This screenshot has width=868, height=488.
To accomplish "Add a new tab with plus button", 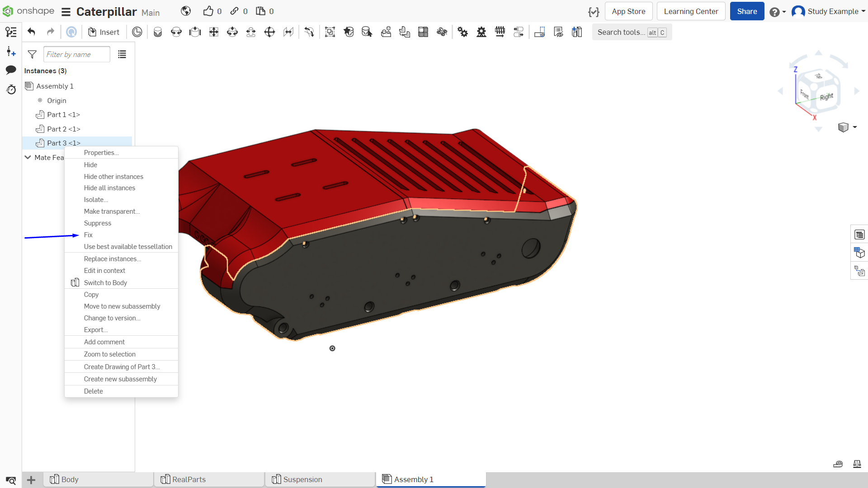I will pos(31,480).
